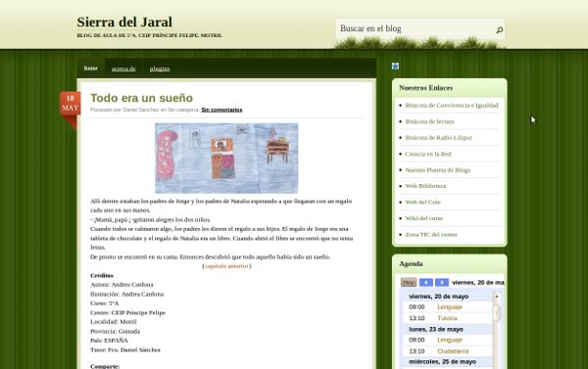Open the home tab
The image size is (588, 369).
91,69
